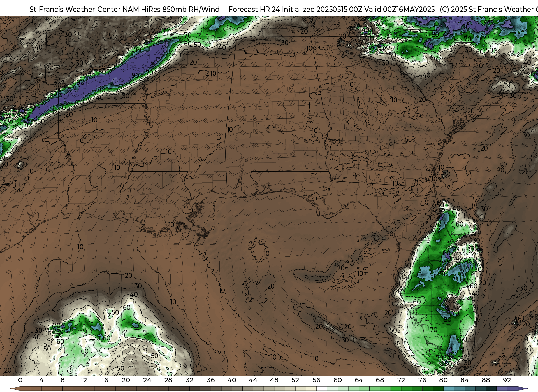Click the color bar label "72"
538x392 pixels.
tap(401, 380)
